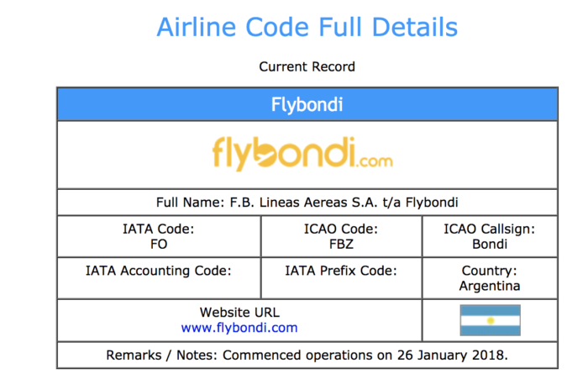Click the Flybondi.com logo image
This screenshot has height=390, width=588.
point(302,155)
